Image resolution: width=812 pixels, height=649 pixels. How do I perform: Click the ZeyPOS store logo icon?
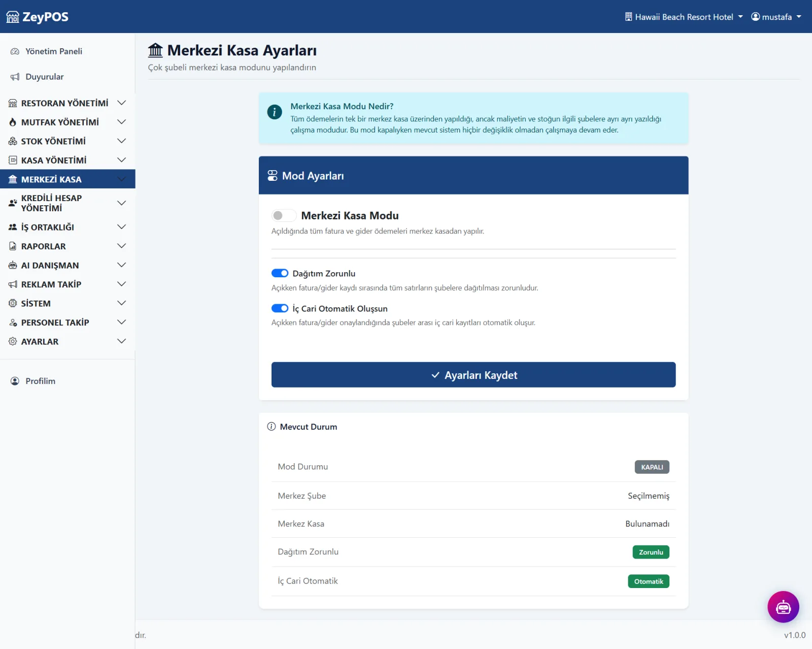coord(13,17)
